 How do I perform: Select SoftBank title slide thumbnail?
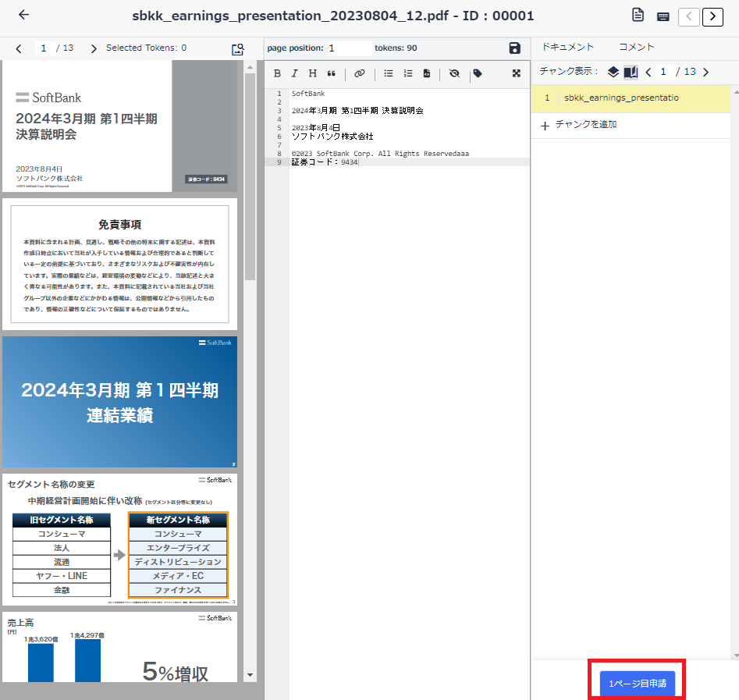click(x=119, y=126)
